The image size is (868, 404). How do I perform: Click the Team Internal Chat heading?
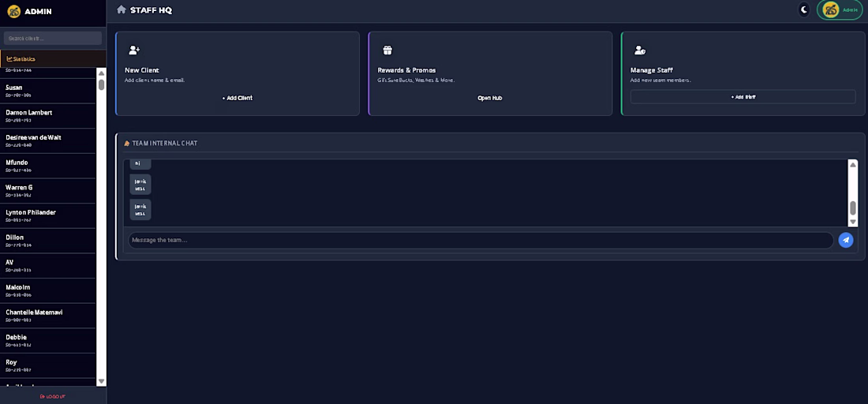point(164,144)
